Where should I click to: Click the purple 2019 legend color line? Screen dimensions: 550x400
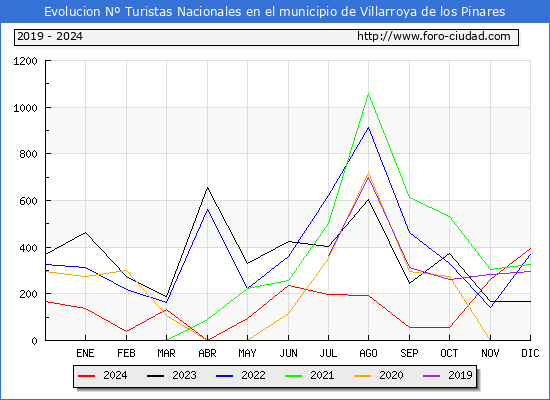click(432, 376)
